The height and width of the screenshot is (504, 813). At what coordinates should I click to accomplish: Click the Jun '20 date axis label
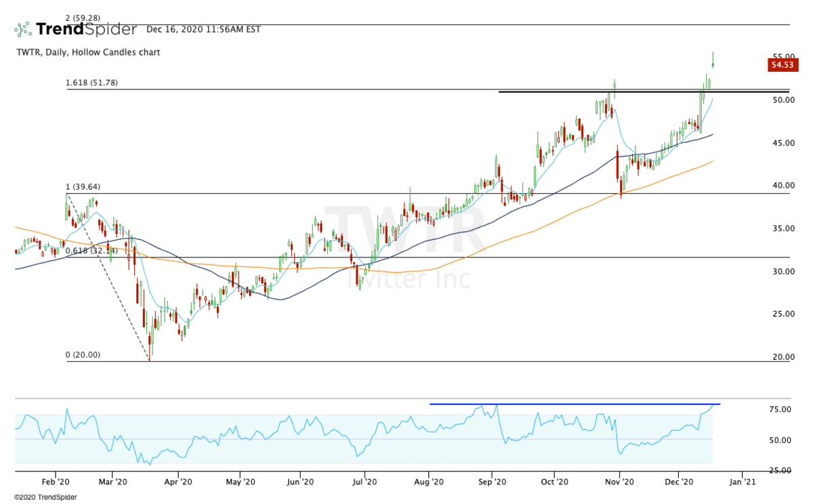pyautogui.click(x=301, y=482)
